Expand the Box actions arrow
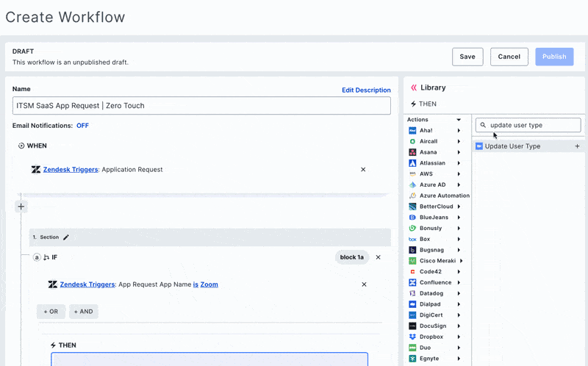This screenshot has height=366, width=588. [459, 240]
